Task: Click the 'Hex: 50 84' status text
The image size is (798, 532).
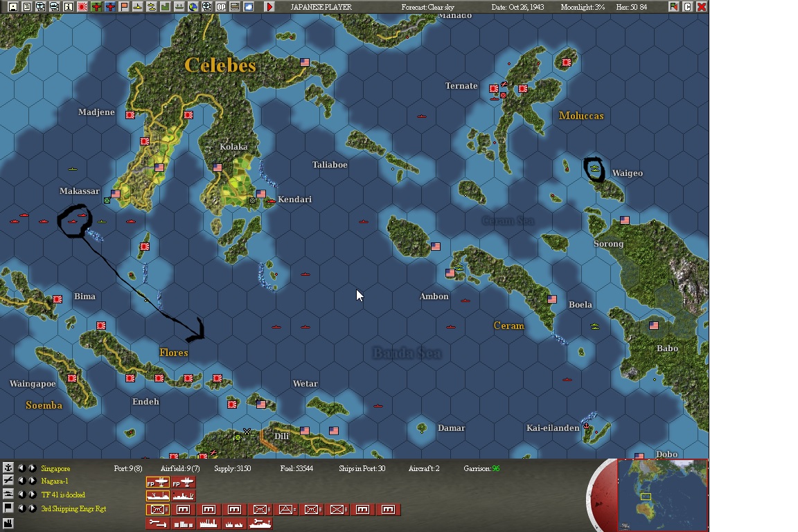Action: 631,7
